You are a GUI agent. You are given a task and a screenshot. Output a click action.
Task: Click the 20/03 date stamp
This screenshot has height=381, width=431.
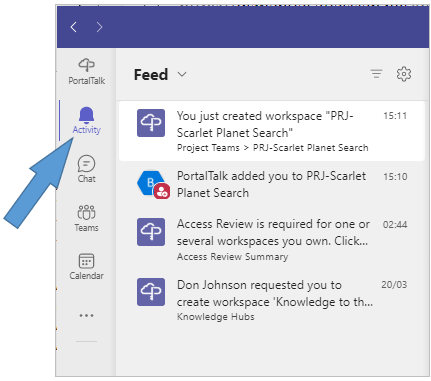click(394, 285)
